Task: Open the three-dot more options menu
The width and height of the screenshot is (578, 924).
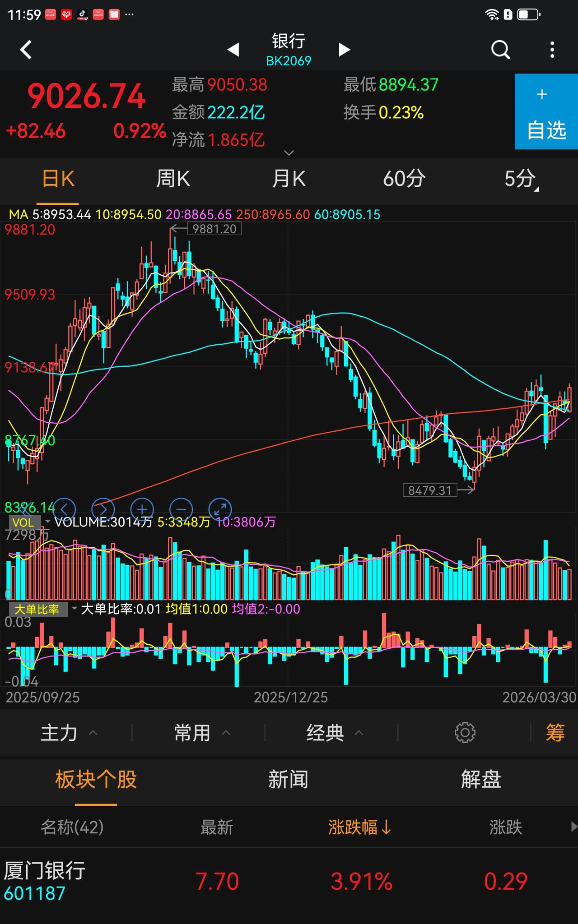Action: pos(552,50)
